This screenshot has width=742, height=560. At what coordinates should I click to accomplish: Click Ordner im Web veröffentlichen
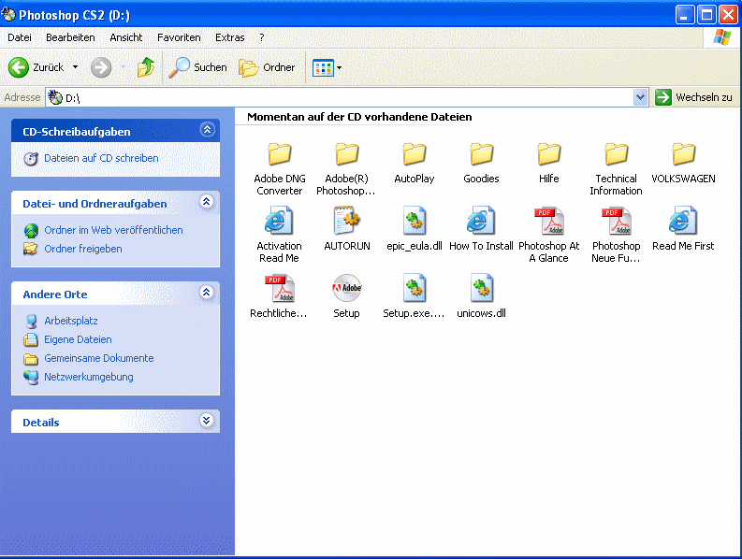coord(113,230)
